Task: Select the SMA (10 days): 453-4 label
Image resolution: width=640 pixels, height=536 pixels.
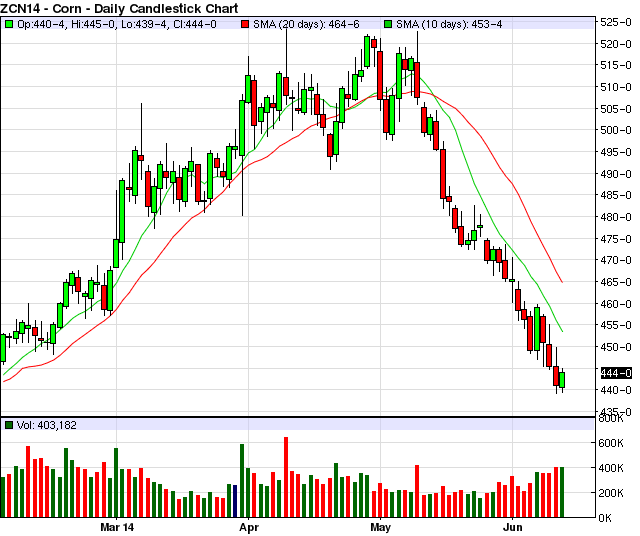Action: 449,24
